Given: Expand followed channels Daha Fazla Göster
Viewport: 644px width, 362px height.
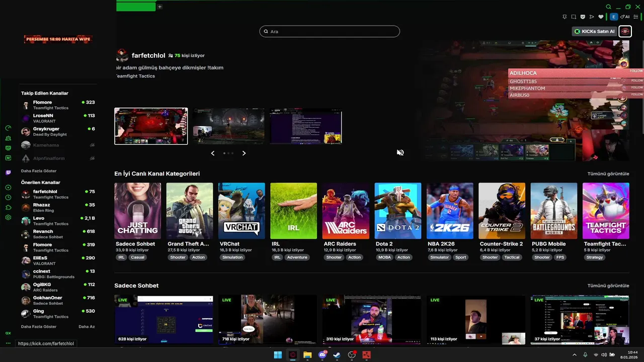Looking at the screenshot, I should [39, 171].
